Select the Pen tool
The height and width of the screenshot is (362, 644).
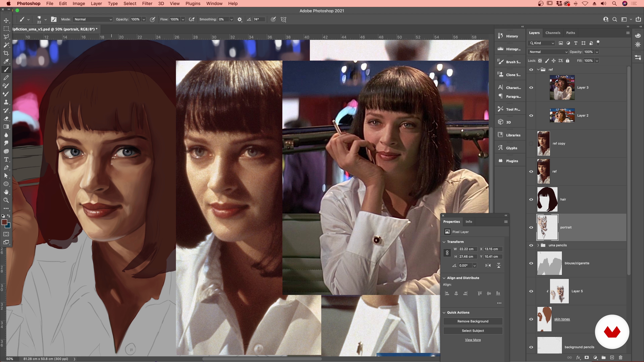(6, 168)
